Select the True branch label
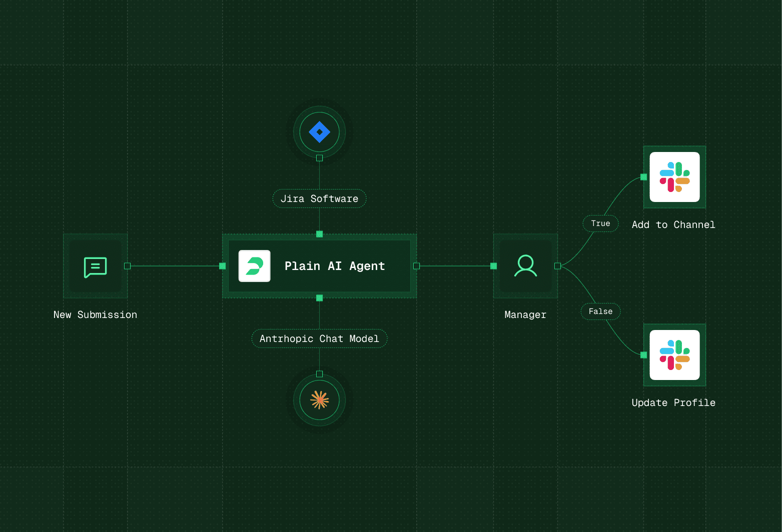 pyautogui.click(x=600, y=223)
